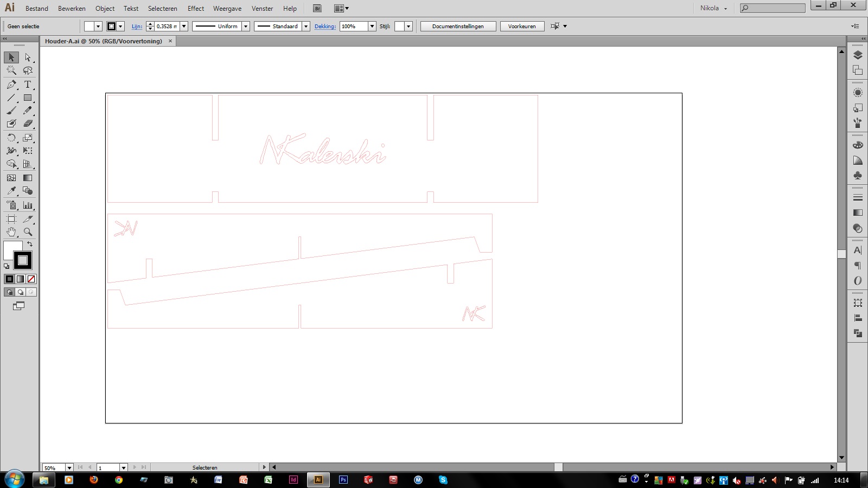868x488 pixels.
Task: Select the Artboard tool
Action: 11,219
